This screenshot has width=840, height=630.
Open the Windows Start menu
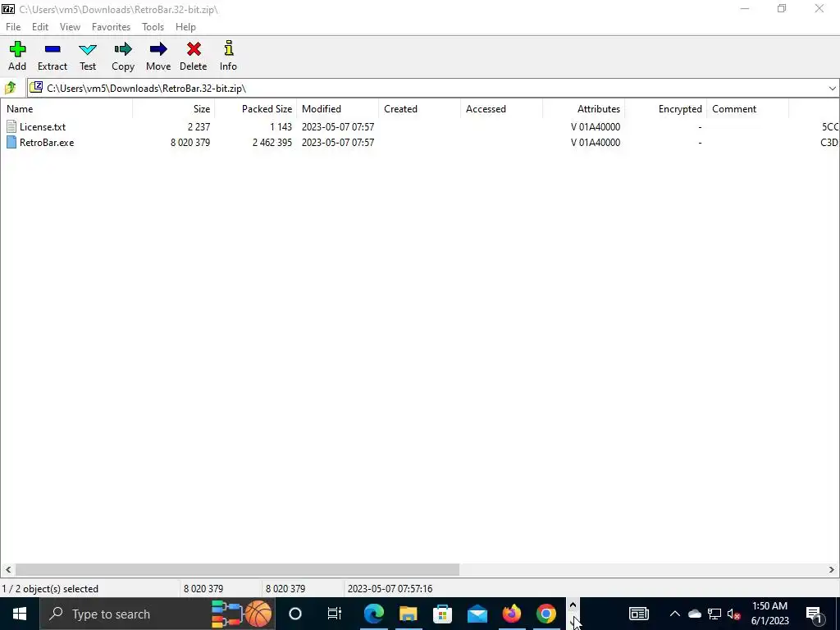(x=20, y=614)
